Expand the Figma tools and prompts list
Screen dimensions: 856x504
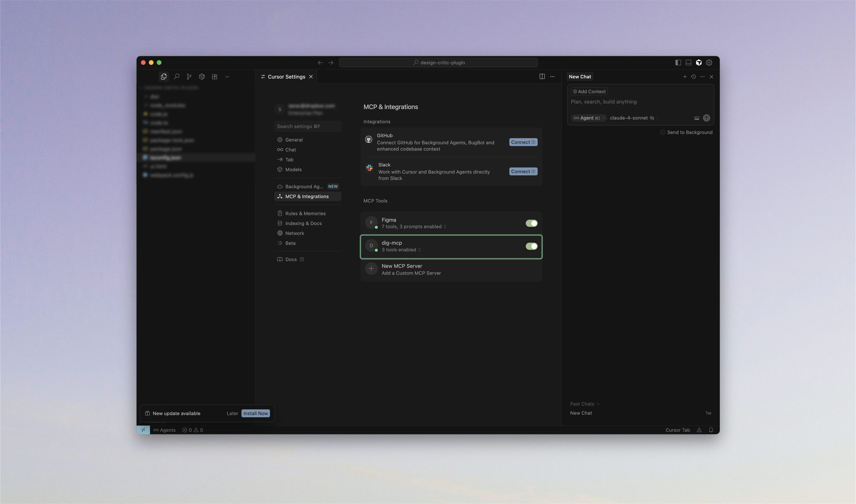[x=414, y=227]
